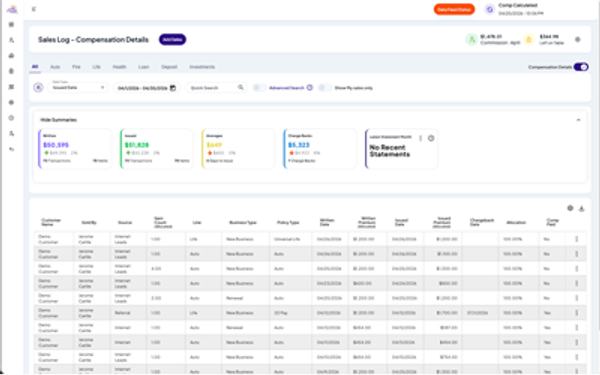Click the Quick Search magnifier icon
The height and width of the screenshot is (375, 600).
[x=240, y=88]
